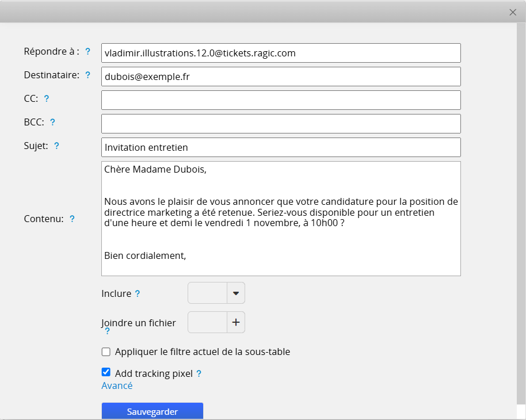Click the plus icon to attach a file
Screen dimensions: 526x420
click(x=236, y=323)
